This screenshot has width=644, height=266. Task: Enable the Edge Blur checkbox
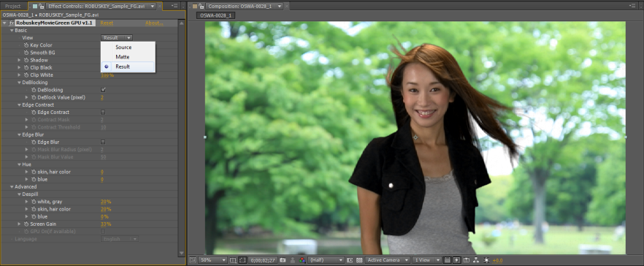click(103, 142)
